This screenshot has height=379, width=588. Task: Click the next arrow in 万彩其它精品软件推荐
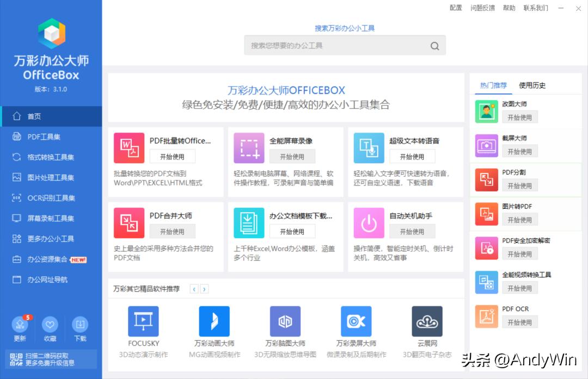point(205,289)
